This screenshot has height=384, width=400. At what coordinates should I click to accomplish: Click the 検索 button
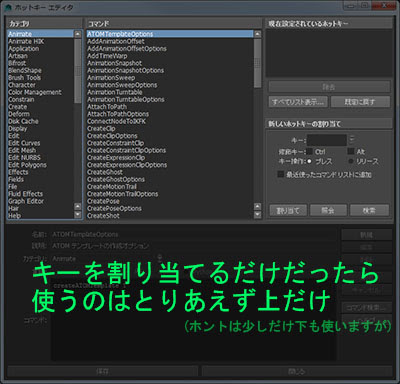click(369, 211)
